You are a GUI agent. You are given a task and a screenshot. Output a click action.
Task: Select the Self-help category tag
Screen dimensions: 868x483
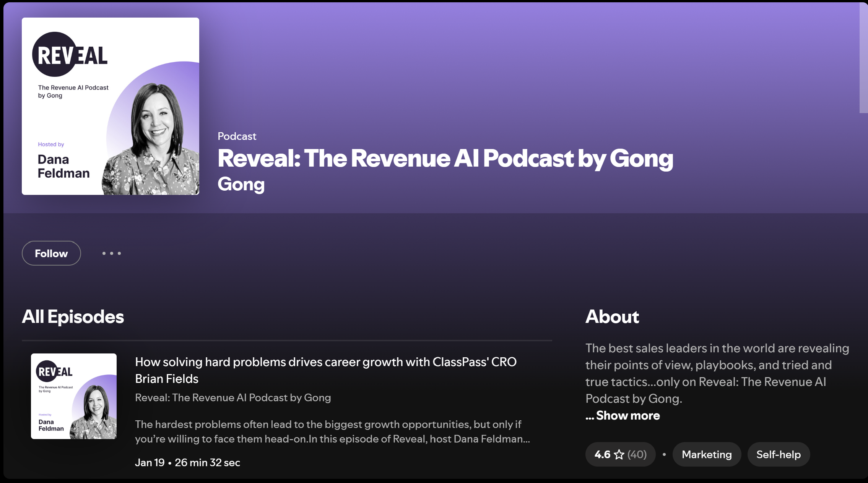click(779, 454)
